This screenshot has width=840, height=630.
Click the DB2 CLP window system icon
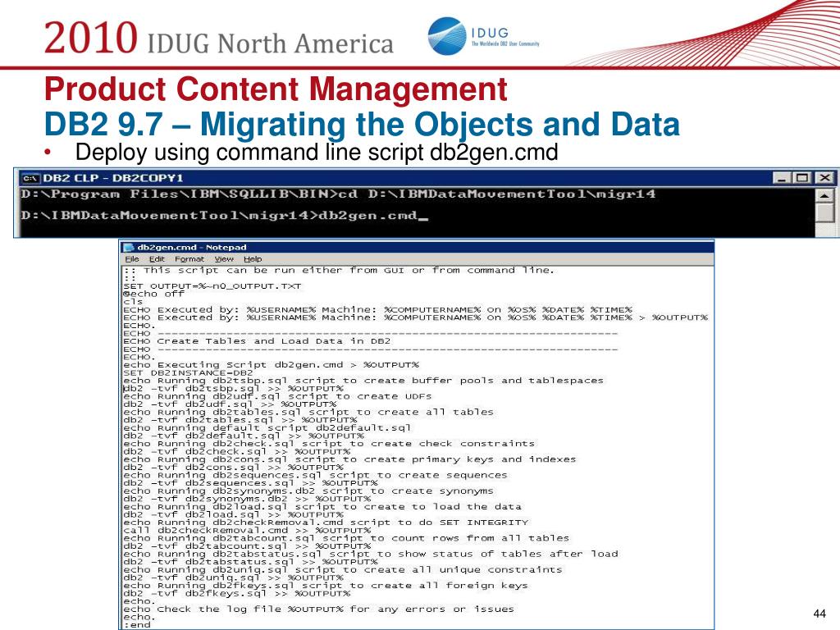[x=30, y=178]
